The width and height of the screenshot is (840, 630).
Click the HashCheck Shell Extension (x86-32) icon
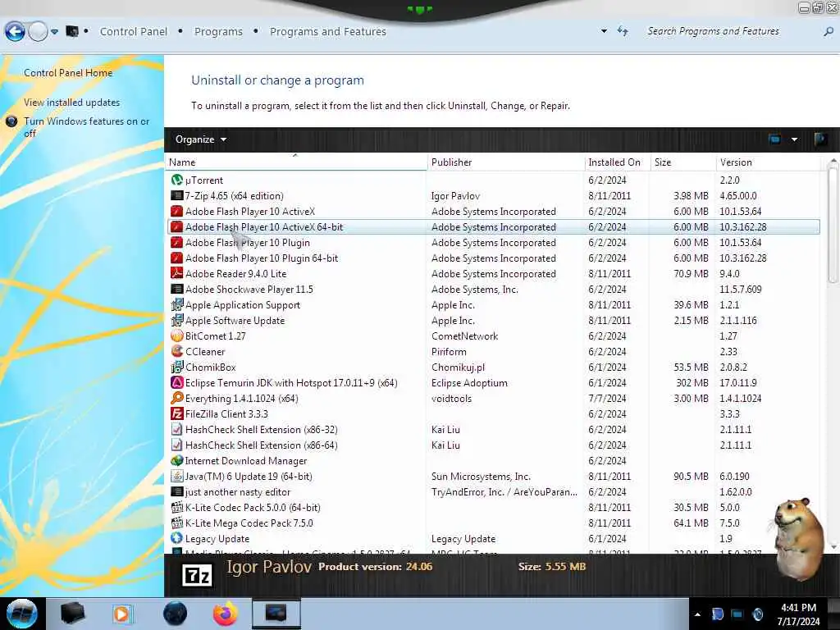pos(177,429)
